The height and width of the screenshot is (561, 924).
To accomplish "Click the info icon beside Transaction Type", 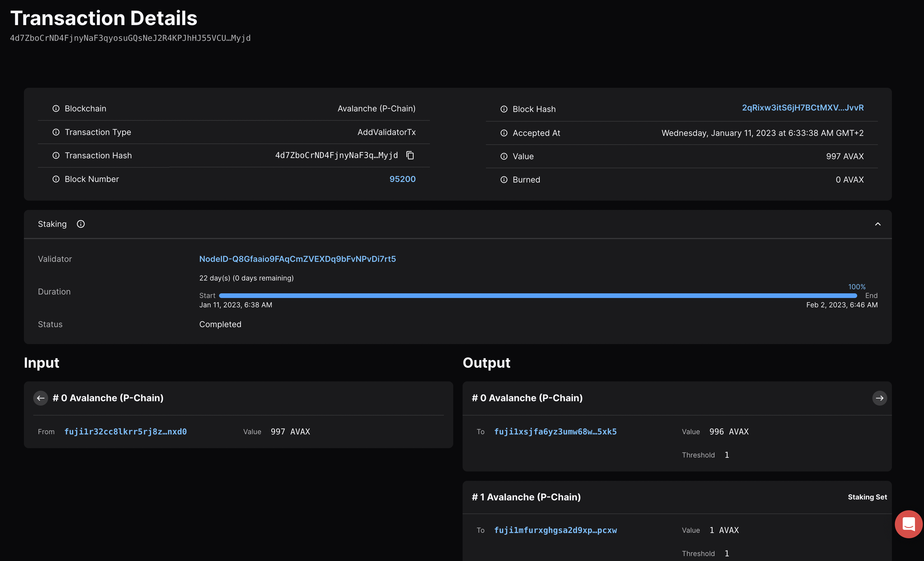I will (56, 132).
